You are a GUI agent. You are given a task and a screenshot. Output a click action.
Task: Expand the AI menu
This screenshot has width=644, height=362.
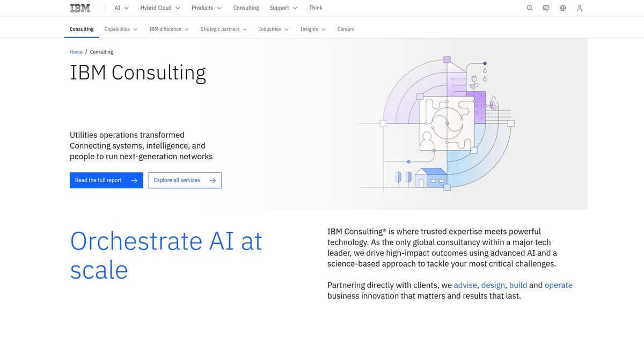point(121,8)
